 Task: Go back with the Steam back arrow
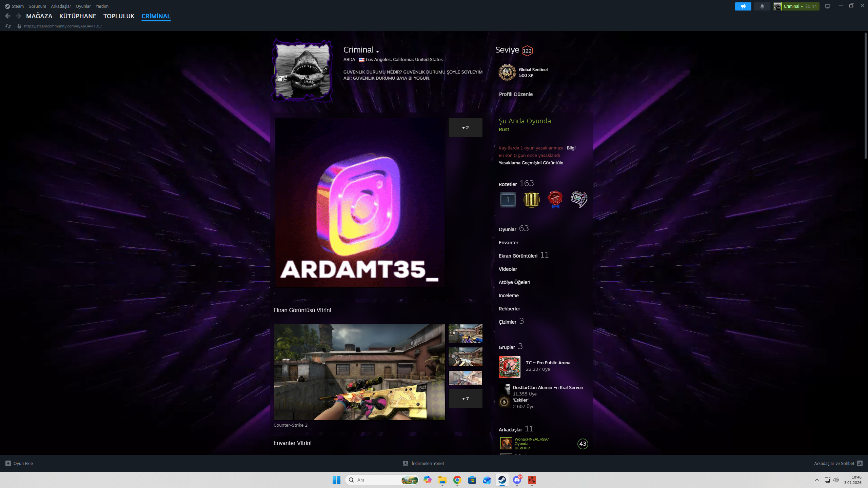(8, 16)
